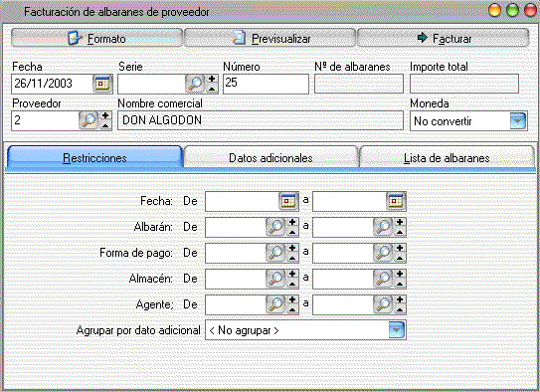This screenshot has height=392, width=540.
Task: Search Forma de pago 'a' magnifier icon
Action: [383, 253]
